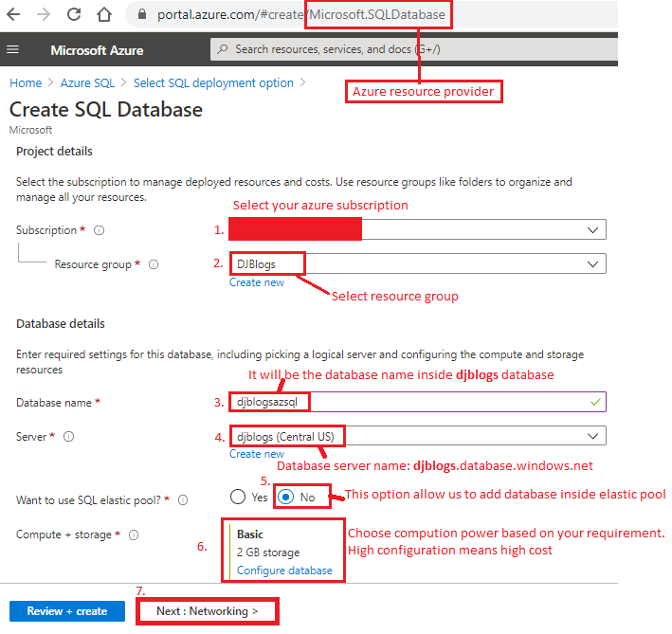Reload the page with refresh icon

[x=74, y=14]
